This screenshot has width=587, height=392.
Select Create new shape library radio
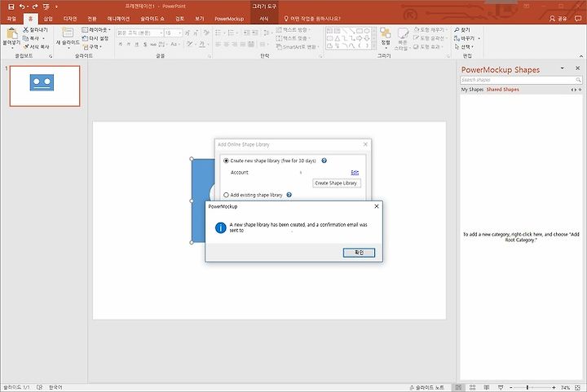tap(226, 161)
